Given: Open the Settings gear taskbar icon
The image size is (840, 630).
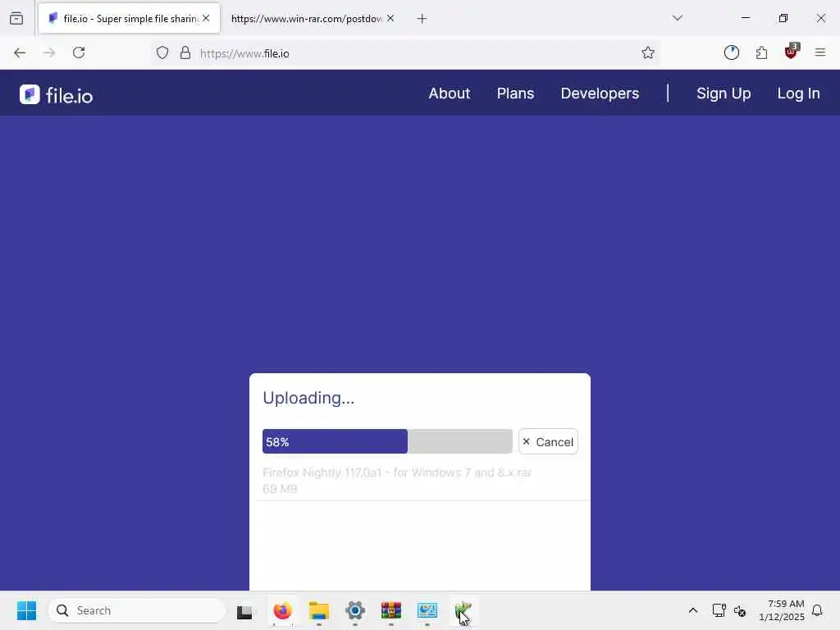Looking at the screenshot, I should pyautogui.click(x=354, y=610).
